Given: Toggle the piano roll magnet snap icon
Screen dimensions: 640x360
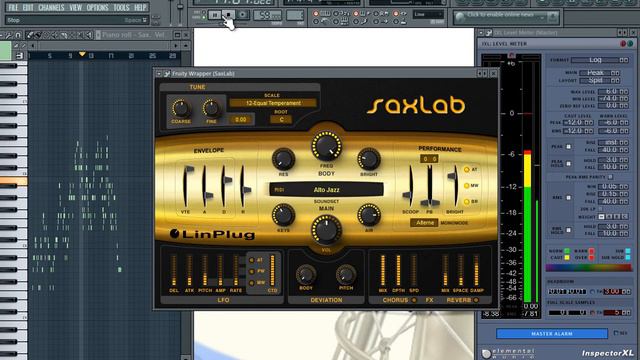Looking at the screenshot, I should tap(18, 35).
